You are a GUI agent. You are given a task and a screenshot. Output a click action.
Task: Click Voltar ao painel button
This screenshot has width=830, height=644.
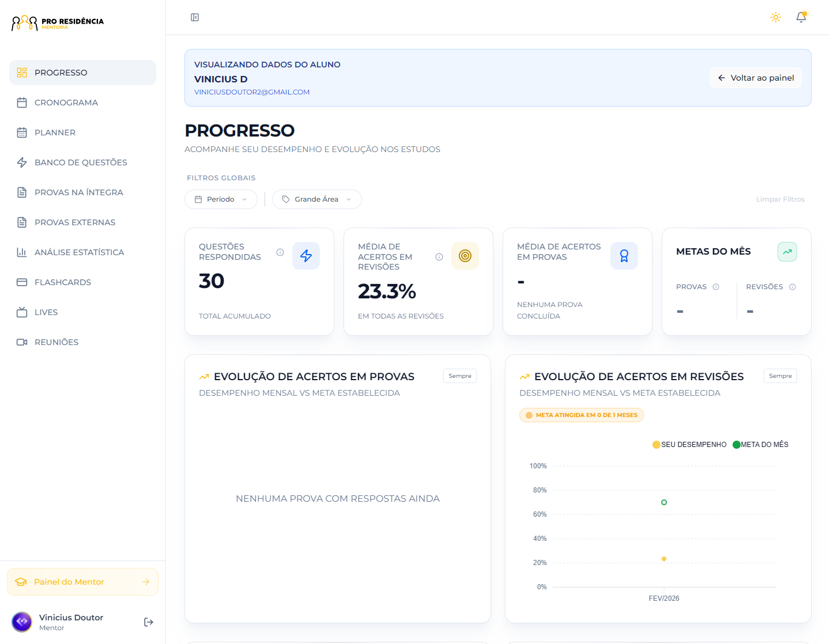(756, 78)
